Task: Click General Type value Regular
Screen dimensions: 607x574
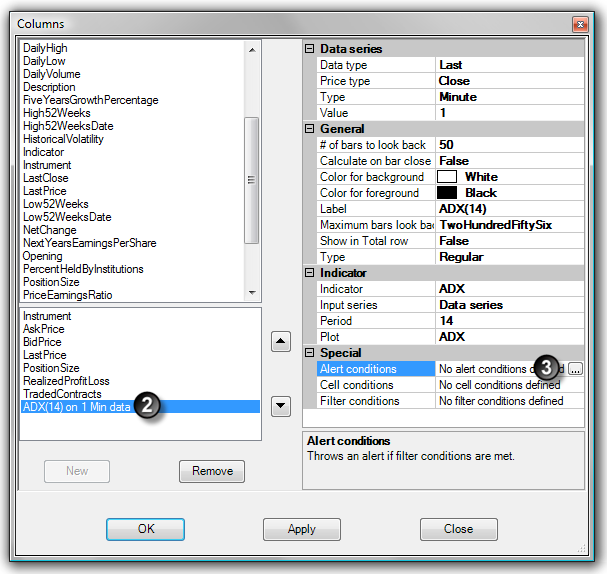Action: pos(509,257)
